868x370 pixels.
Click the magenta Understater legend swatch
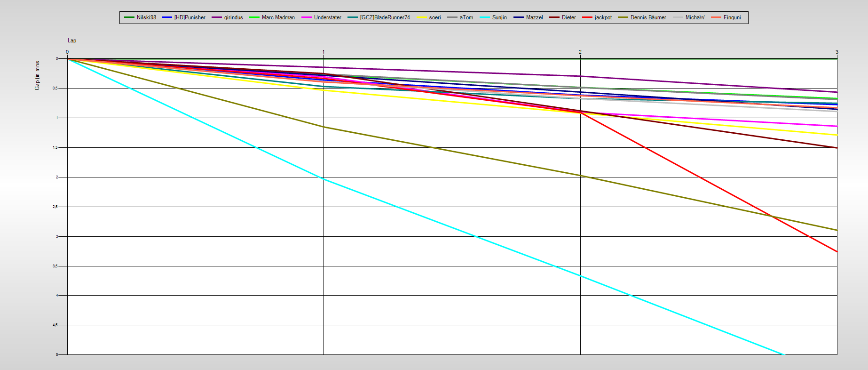pyautogui.click(x=307, y=17)
